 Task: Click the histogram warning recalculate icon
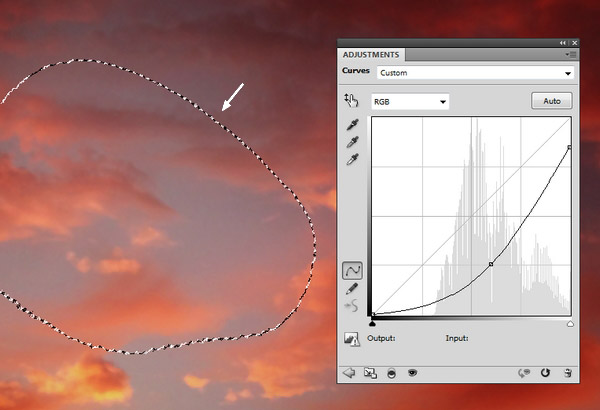[352, 340]
